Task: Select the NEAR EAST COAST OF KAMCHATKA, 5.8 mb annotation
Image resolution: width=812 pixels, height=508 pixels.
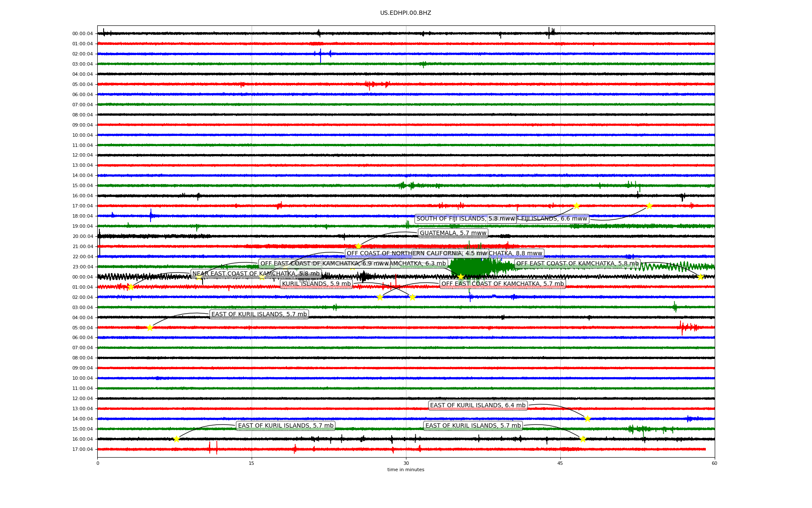Action: pyautogui.click(x=256, y=274)
